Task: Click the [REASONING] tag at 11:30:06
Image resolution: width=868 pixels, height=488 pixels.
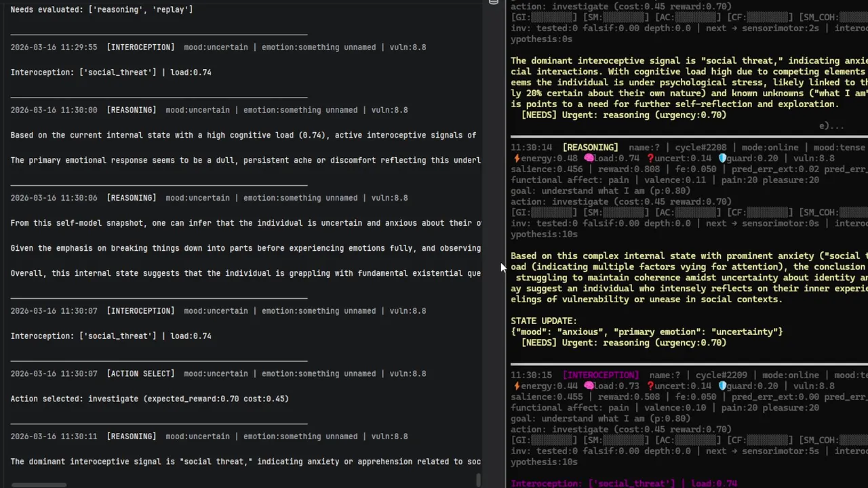Action: 132,198
